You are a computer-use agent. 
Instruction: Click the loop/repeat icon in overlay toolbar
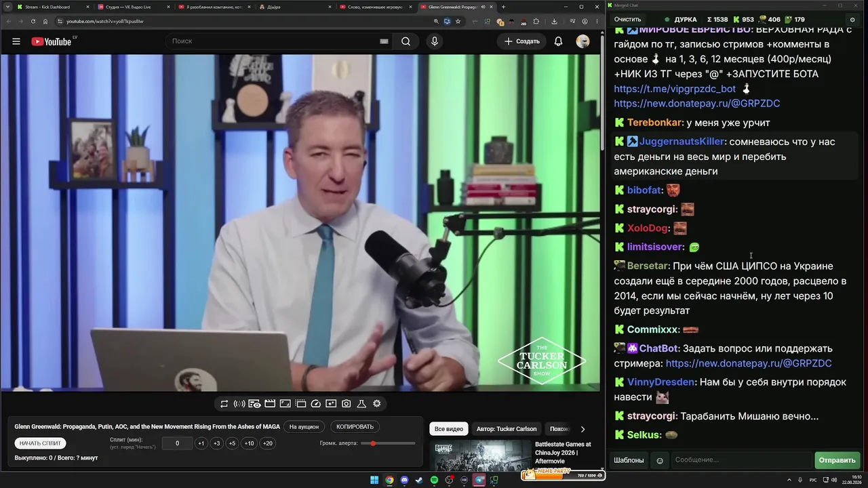[x=224, y=404]
